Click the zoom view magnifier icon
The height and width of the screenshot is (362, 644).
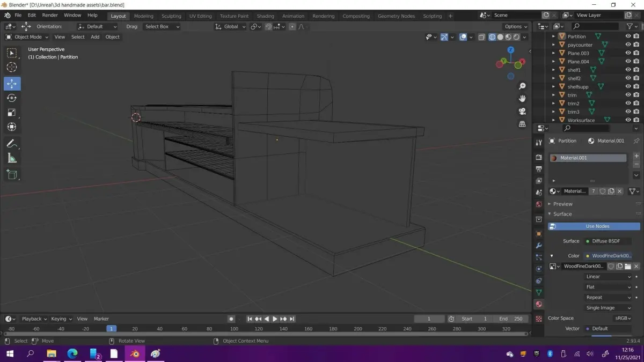coord(522,86)
